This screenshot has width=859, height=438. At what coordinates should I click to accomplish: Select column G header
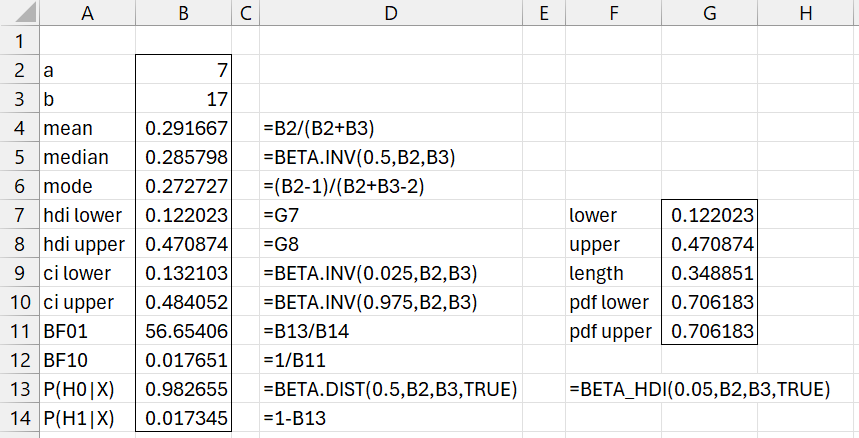pos(709,13)
